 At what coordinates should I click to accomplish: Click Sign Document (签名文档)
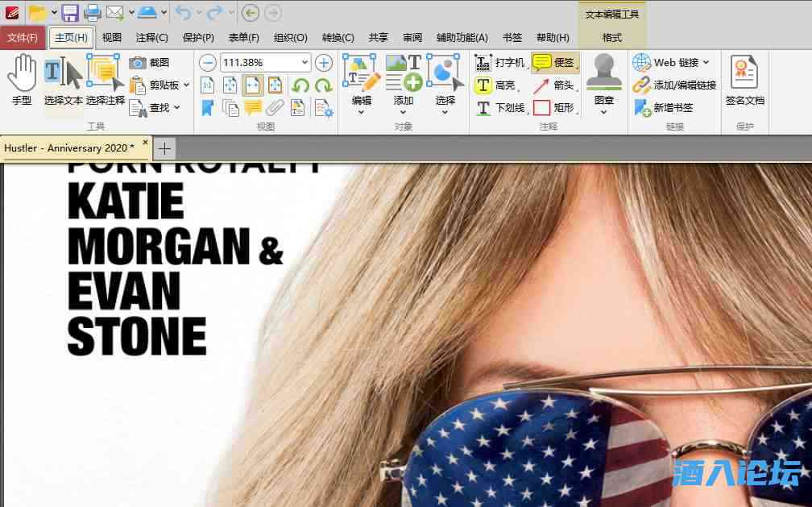[x=744, y=81]
